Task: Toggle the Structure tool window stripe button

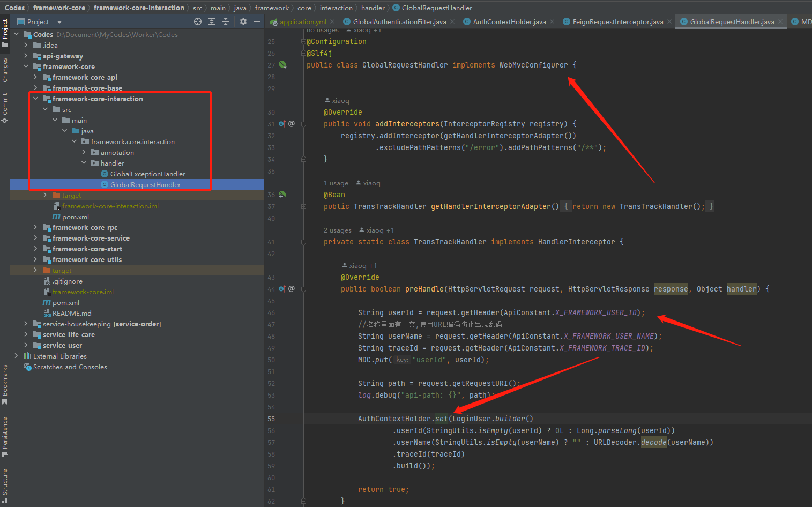Action: click(5, 486)
